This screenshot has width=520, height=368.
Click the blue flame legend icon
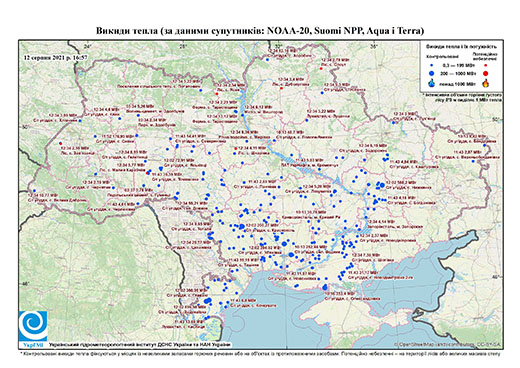(431, 83)
